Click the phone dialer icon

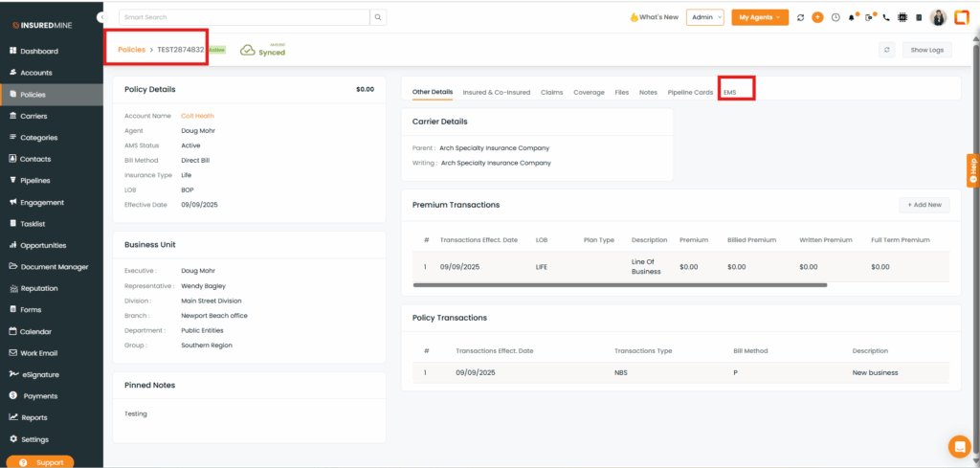(886, 17)
